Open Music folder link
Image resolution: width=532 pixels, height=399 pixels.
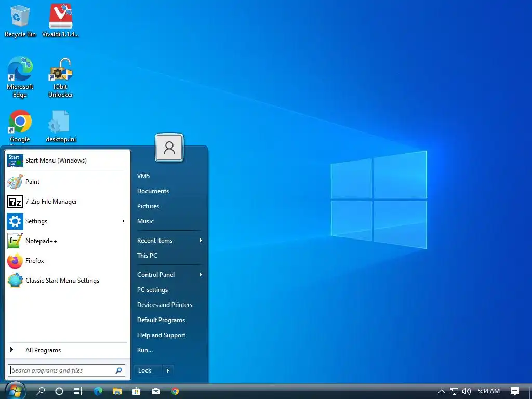[145, 221]
